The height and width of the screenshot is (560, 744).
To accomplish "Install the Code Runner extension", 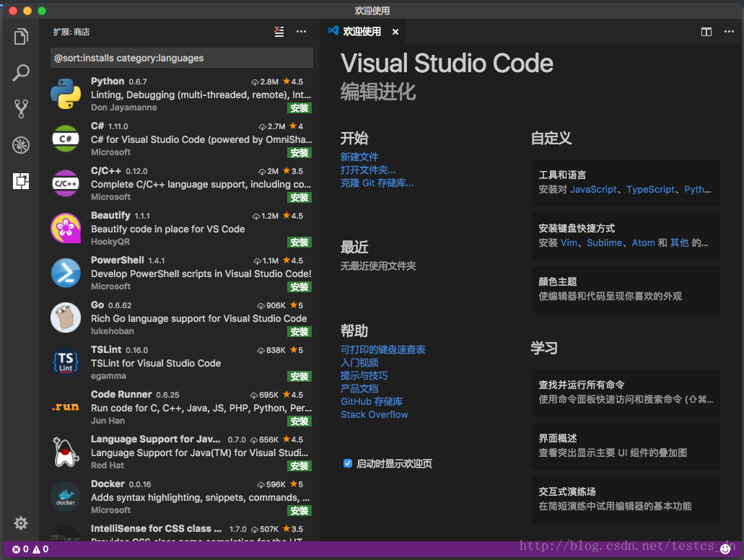I will pos(299,421).
